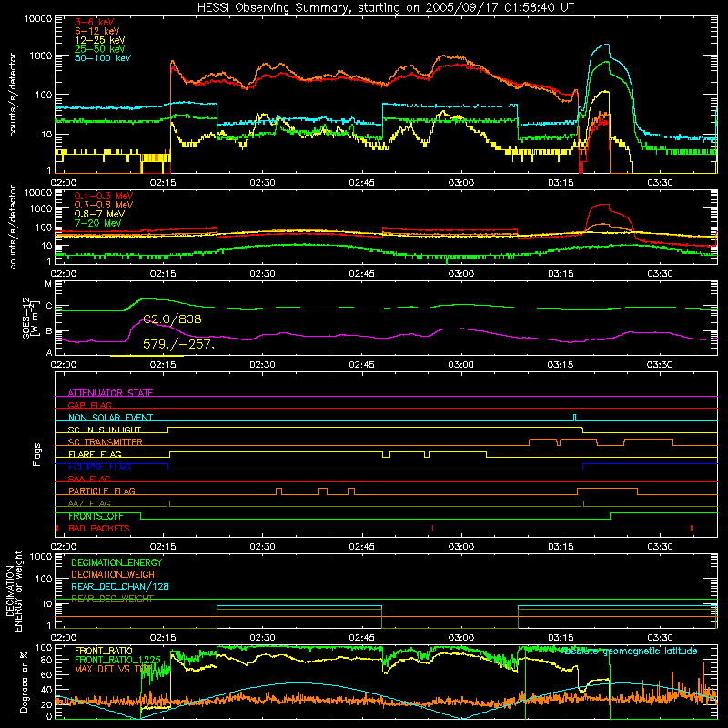Select the SAA_FLAG label
This screenshot has height=728, width=728.
[89, 479]
